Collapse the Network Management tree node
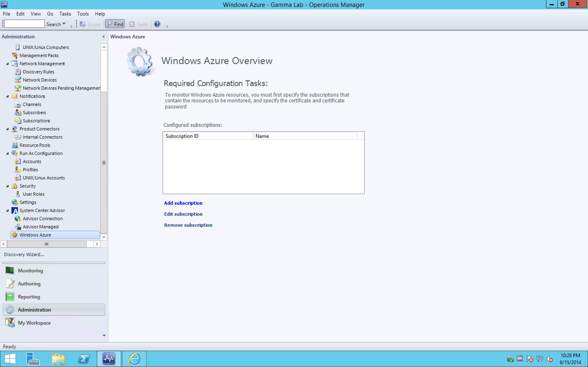Viewport: 588px width, 367px height. pos(7,64)
